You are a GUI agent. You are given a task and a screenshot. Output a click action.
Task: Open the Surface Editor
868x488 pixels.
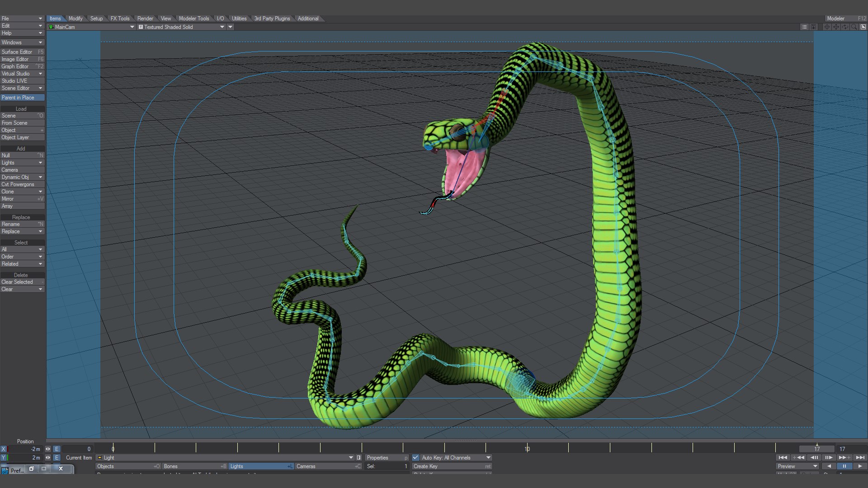click(x=22, y=52)
